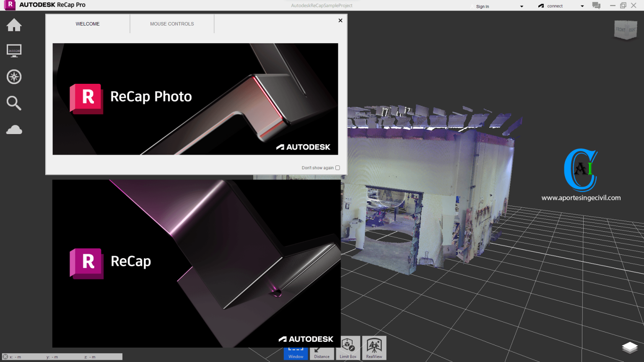
Task: Toggle RealView mode
Action: [x=374, y=348]
